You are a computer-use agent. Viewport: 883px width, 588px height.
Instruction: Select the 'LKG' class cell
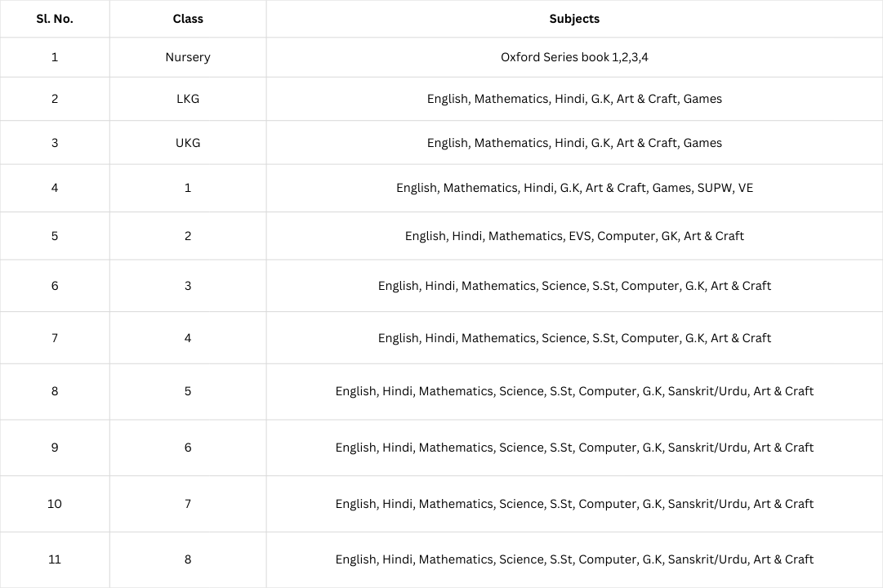coord(188,99)
